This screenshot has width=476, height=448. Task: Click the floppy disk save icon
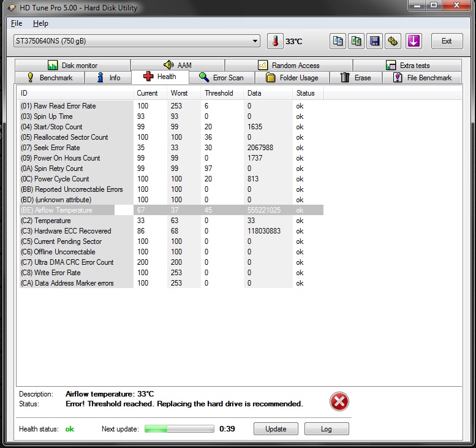[374, 41]
